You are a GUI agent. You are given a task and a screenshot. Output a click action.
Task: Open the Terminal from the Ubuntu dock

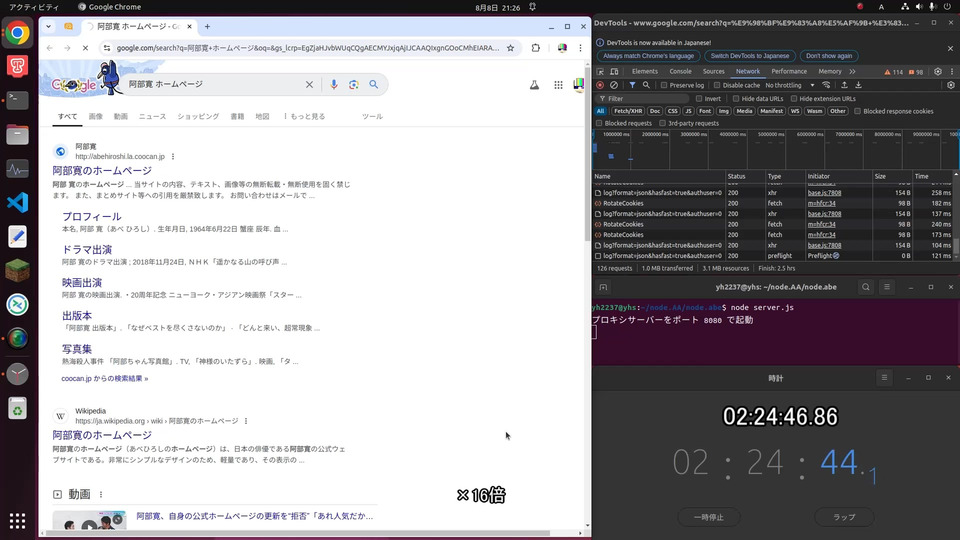tap(17, 100)
